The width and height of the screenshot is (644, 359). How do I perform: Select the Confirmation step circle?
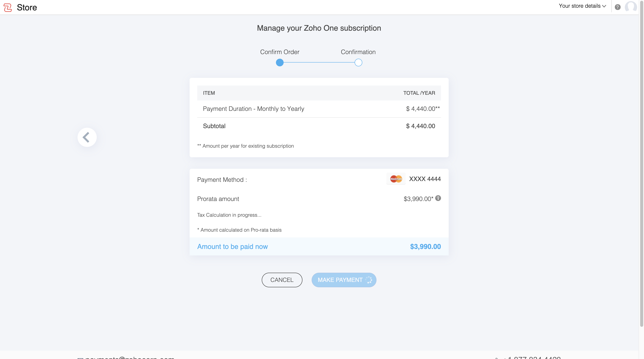[358, 63]
